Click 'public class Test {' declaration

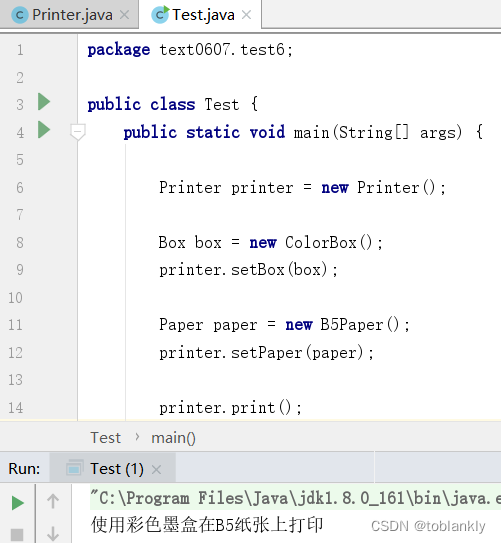(x=173, y=105)
